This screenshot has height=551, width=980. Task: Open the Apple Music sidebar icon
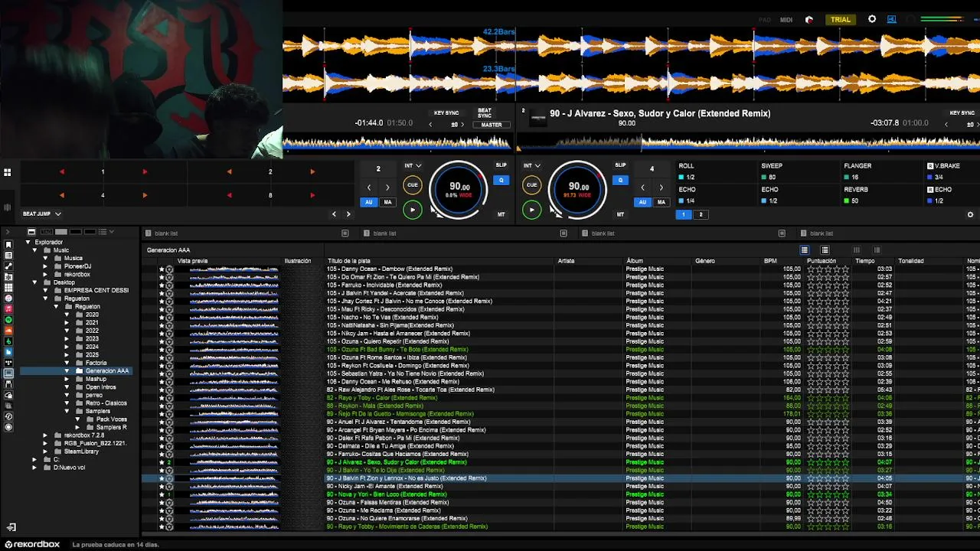8,308
